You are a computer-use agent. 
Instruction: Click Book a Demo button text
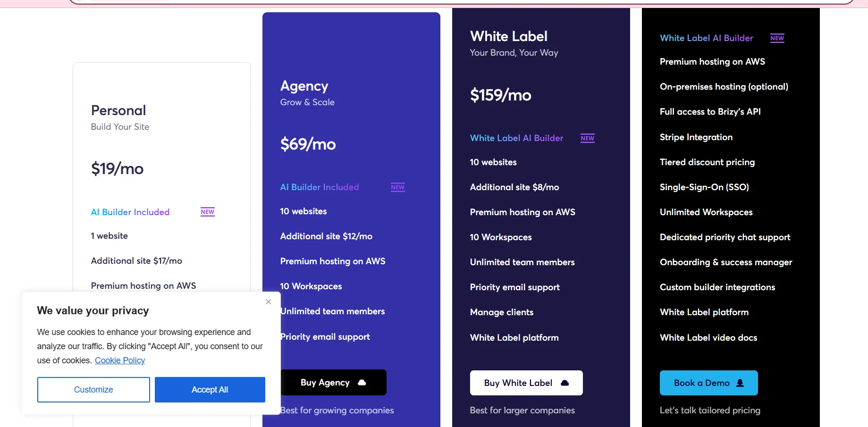coord(701,383)
